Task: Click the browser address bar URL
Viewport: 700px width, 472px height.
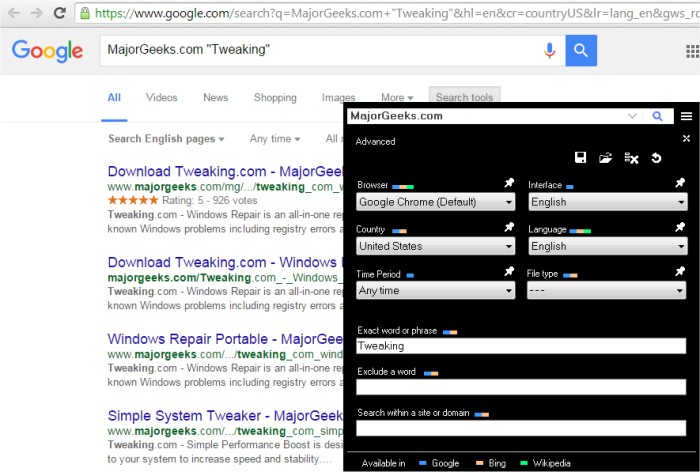Action: (396, 13)
